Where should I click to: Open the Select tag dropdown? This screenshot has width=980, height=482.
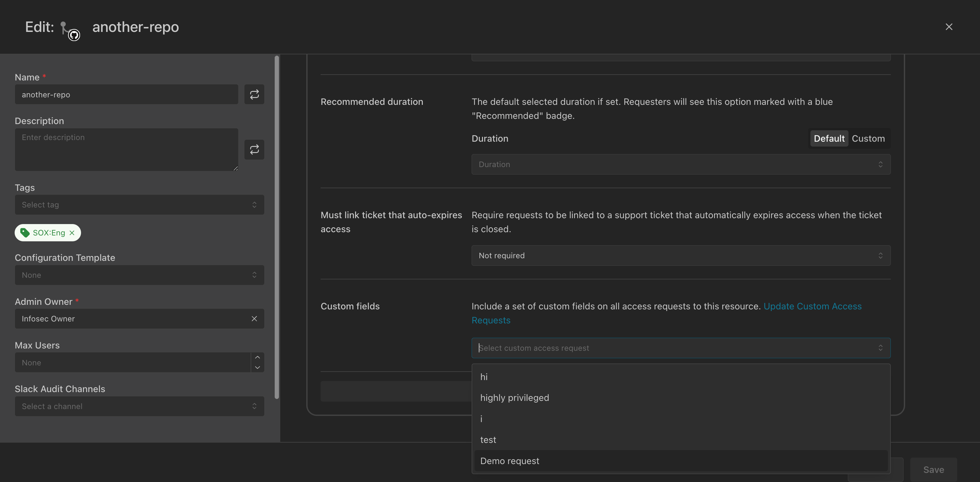139,205
